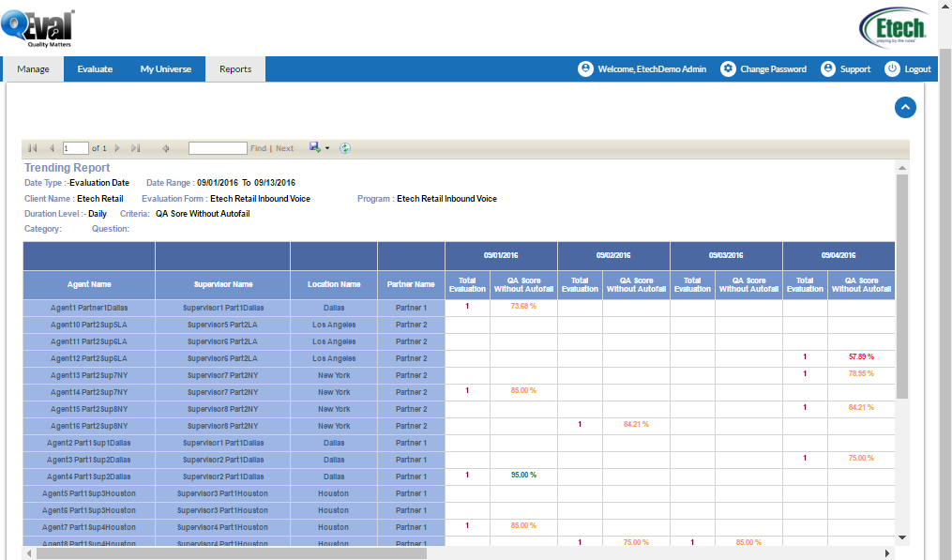This screenshot has width=952, height=560.
Task: Click the next page arrow
Action: [117, 148]
